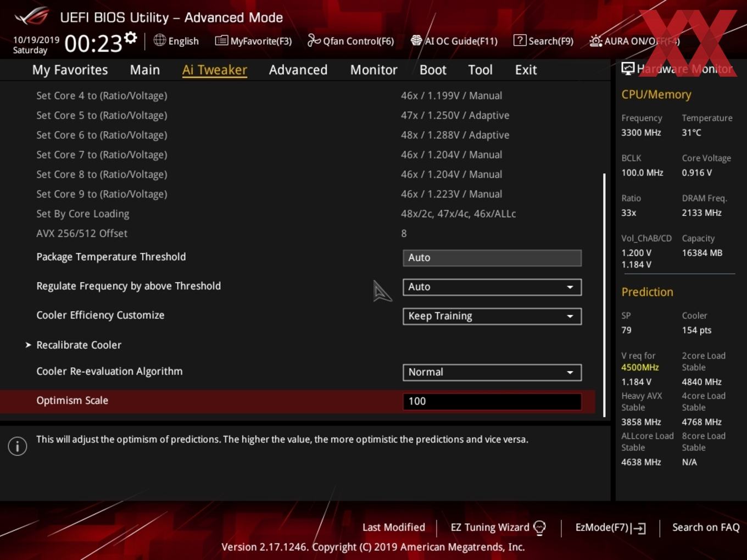This screenshot has height=560, width=747.
Task: Click the 16384 MB capacity value
Action: (702, 253)
